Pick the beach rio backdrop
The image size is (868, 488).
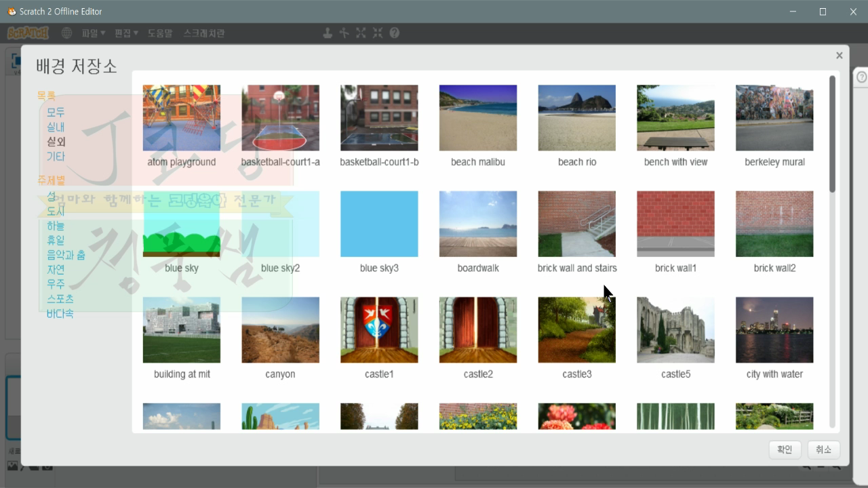[x=577, y=118]
